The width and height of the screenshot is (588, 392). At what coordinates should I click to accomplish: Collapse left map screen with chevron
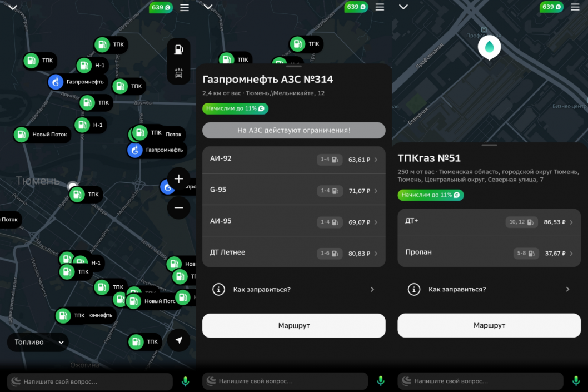coord(13,7)
